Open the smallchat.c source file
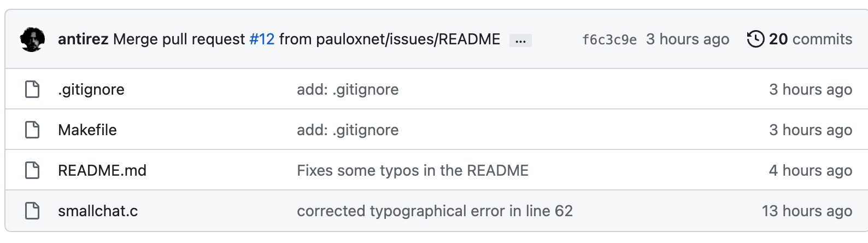The image size is (868, 243). point(98,211)
